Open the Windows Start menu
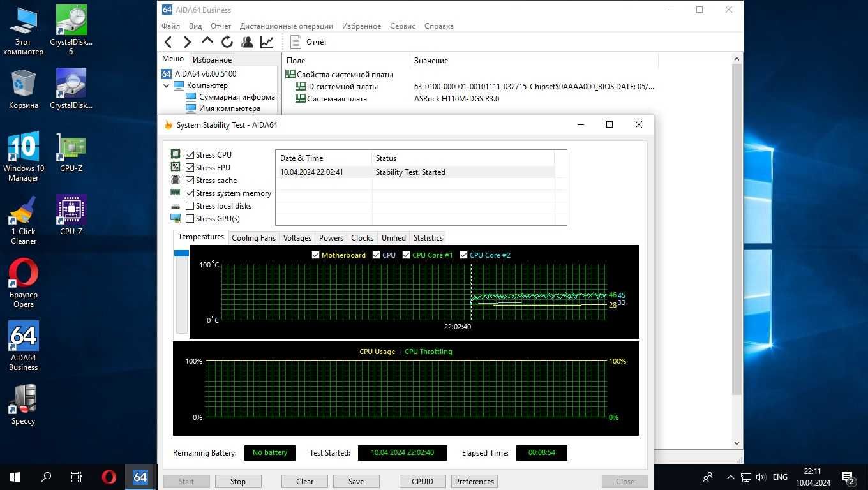The image size is (868, 490). (15, 477)
